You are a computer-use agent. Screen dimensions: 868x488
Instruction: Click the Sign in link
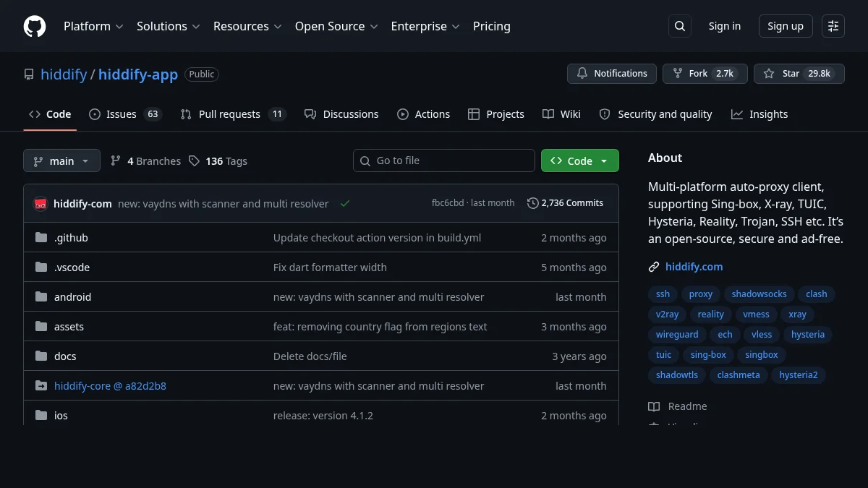coord(725,26)
